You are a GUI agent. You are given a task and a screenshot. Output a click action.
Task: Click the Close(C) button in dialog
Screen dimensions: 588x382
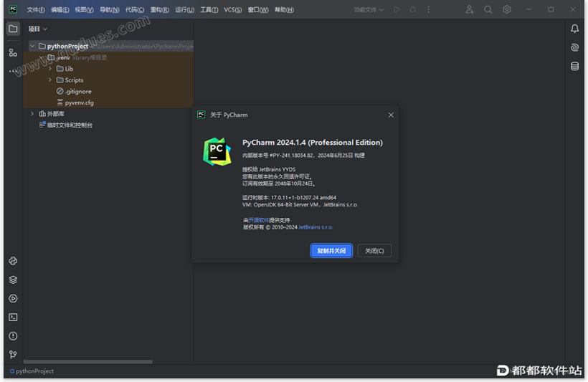click(374, 251)
